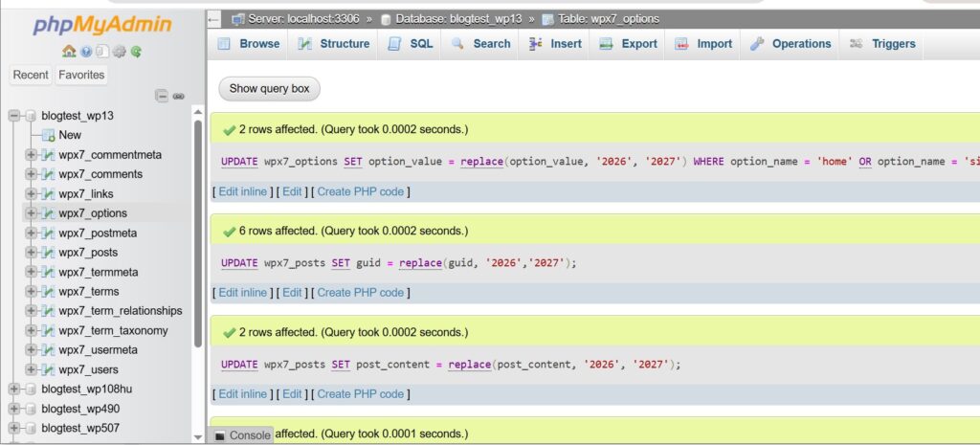The width and height of the screenshot is (980, 445).
Task: Click the Triggers tab icon
Action: (857, 44)
